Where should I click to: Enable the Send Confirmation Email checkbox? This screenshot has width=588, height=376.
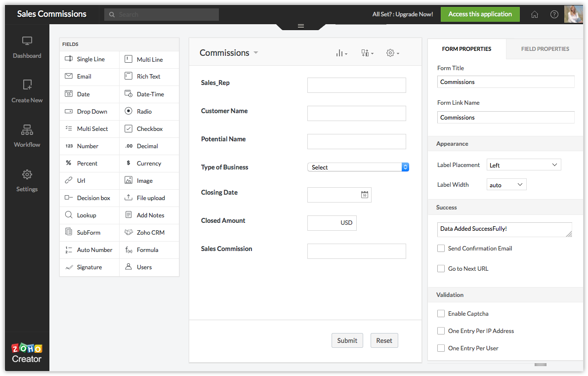pos(441,249)
